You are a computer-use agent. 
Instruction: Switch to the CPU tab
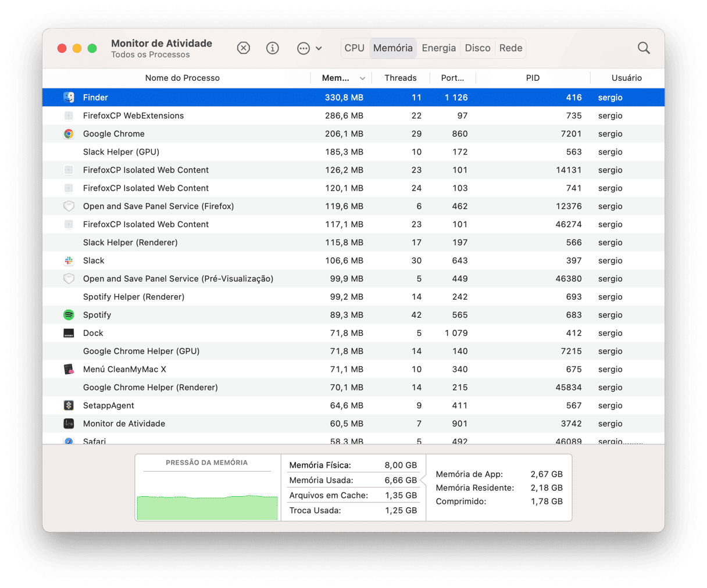pos(354,48)
